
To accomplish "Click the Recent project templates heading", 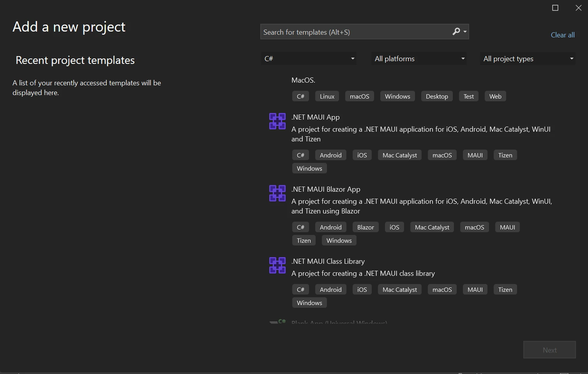I will (75, 60).
